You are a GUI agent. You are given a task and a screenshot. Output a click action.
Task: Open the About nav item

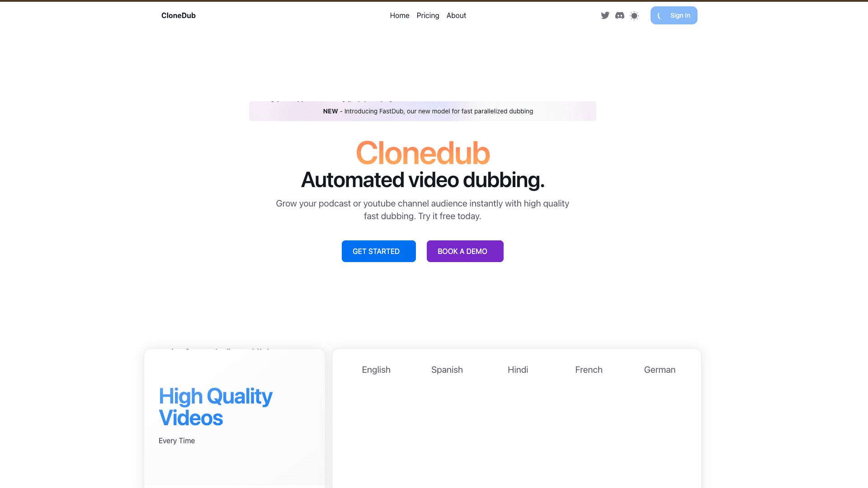point(456,15)
